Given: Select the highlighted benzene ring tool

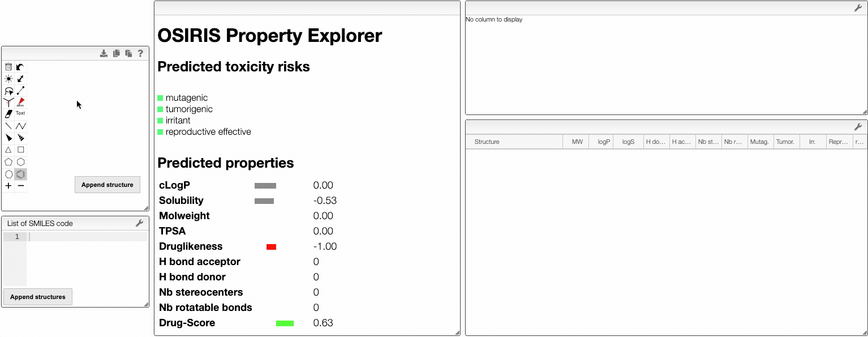Looking at the screenshot, I should coord(20,174).
